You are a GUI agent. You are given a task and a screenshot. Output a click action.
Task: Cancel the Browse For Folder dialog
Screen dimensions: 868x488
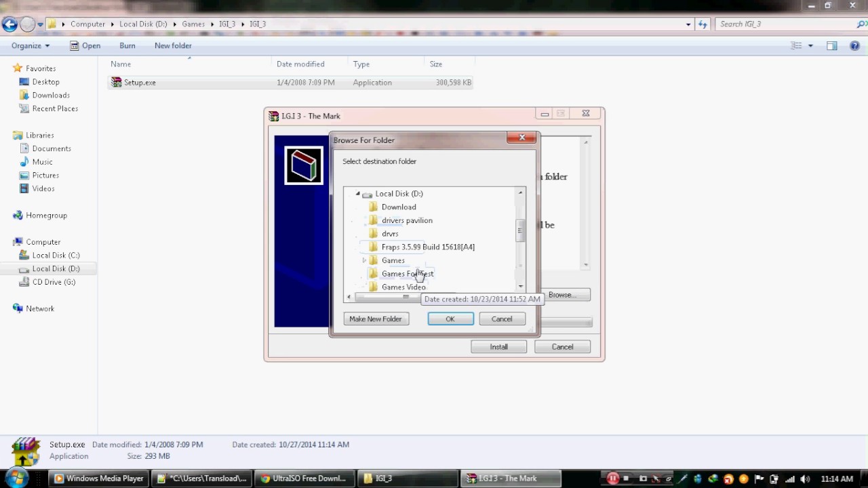[502, 319]
